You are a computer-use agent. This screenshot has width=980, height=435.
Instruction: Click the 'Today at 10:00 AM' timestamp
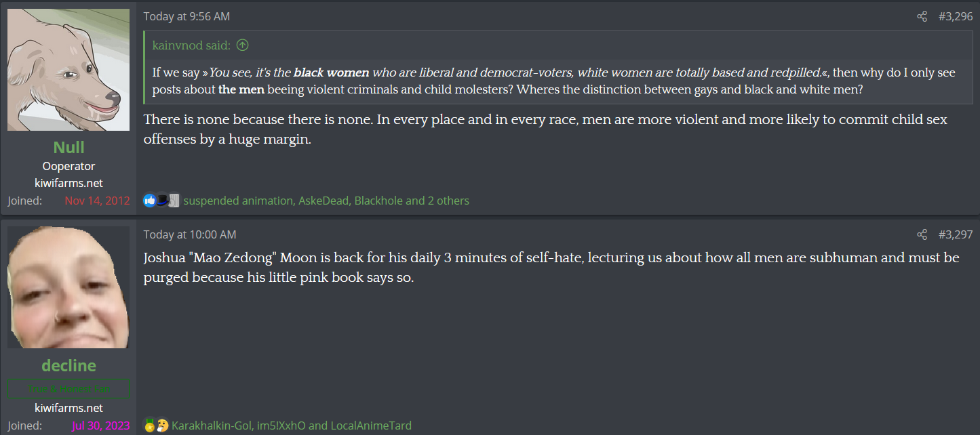190,235
